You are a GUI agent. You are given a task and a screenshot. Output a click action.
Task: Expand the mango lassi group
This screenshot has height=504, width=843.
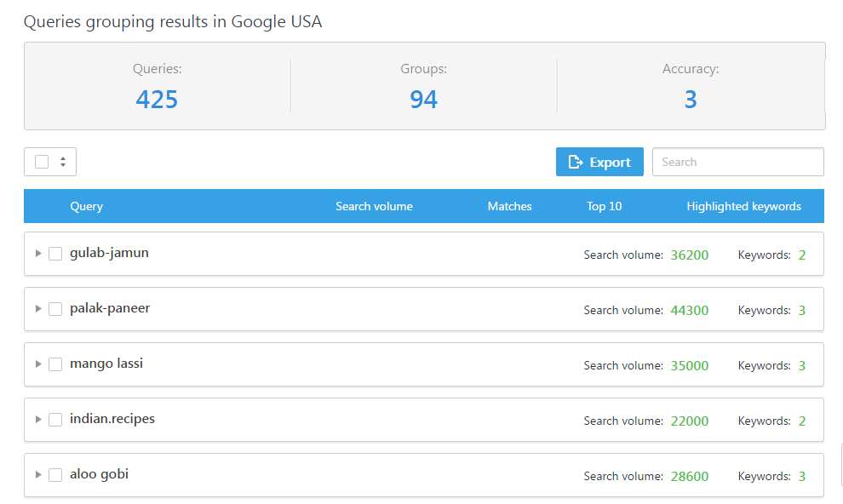(38, 364)
